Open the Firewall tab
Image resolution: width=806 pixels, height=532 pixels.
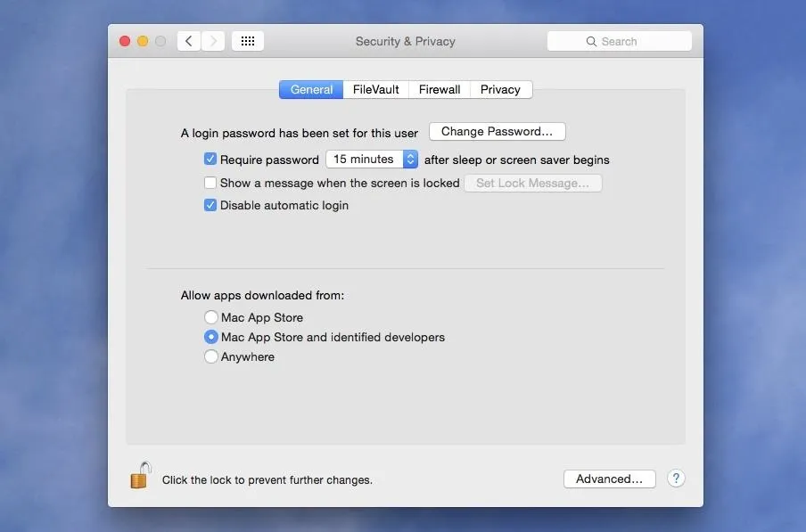[x=440, y=89]
